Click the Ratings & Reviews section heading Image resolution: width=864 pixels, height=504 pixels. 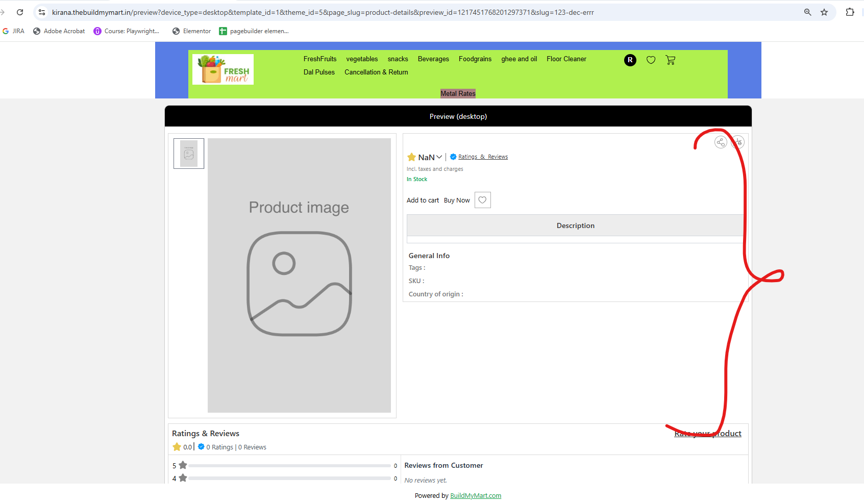(206, 434)
